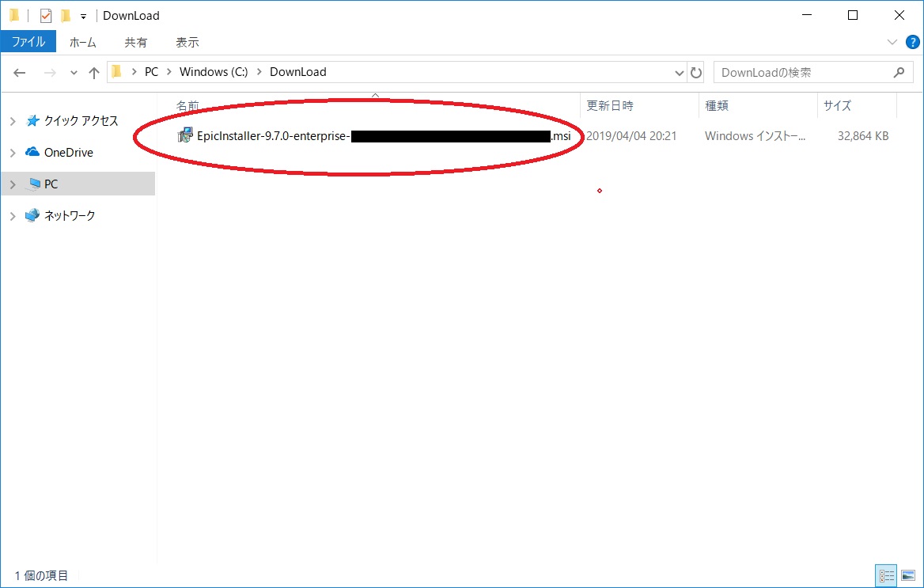The height and width of the screenshot is (588, 924).
Task: Go up one folder level
Action: (x=93, y=73)
